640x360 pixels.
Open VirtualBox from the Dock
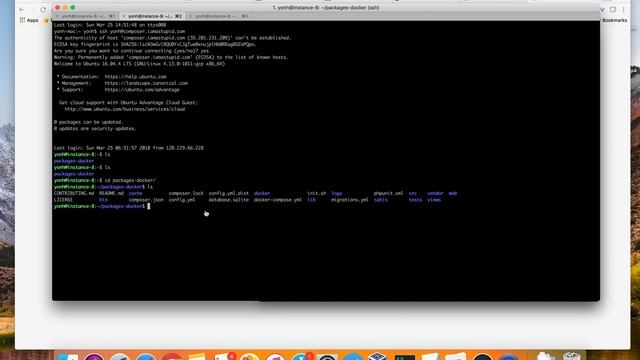pyautogui.click(x=377, y=356)
